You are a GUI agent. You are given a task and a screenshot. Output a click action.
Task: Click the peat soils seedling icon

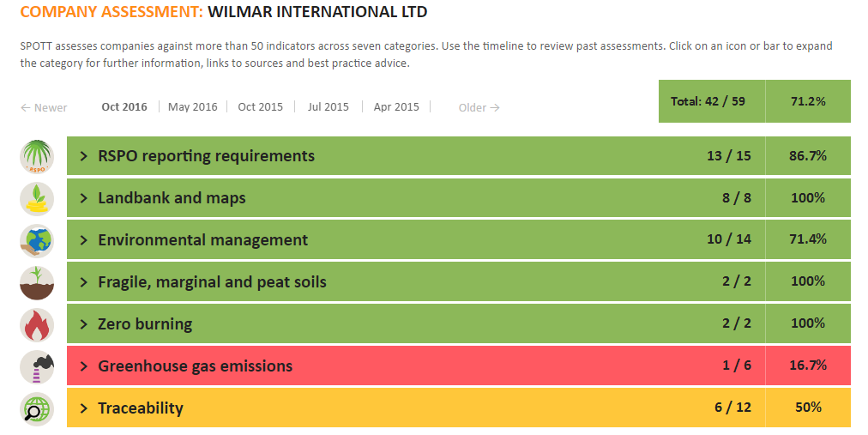(x=37, y=283)
